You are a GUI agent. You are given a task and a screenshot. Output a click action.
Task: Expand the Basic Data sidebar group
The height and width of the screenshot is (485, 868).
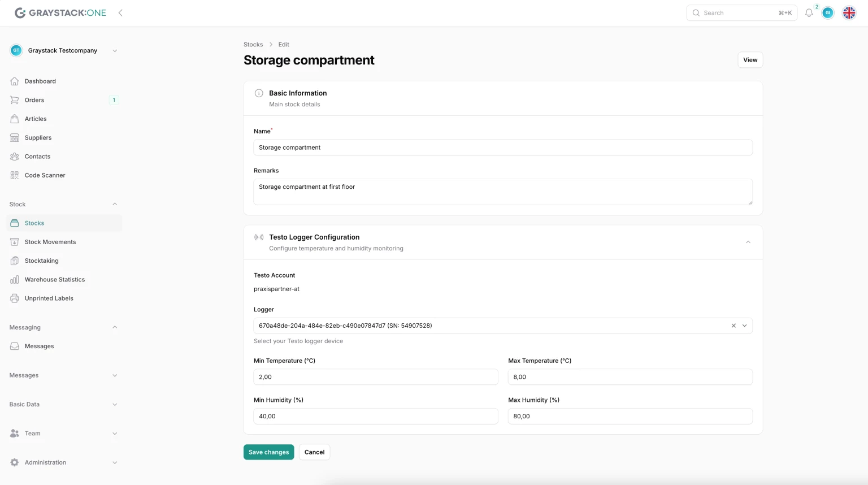[63, 404]
